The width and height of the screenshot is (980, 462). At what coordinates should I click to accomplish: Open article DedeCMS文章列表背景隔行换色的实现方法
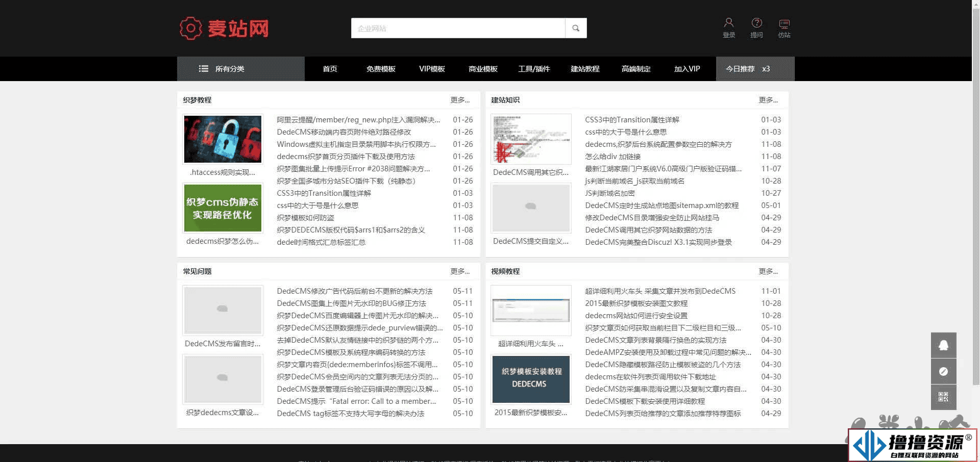(x=655, y=340)
